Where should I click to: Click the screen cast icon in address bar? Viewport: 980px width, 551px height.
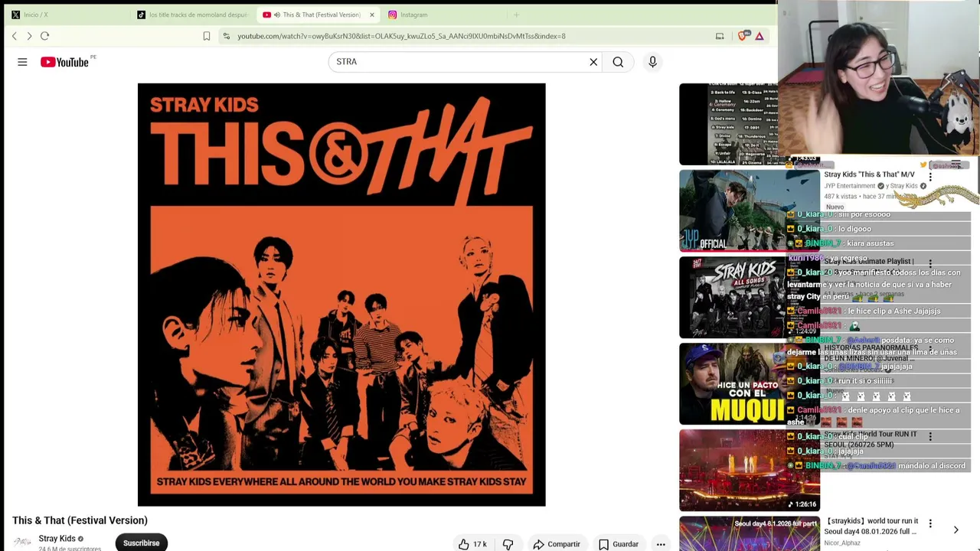click(x=720, y=36)
